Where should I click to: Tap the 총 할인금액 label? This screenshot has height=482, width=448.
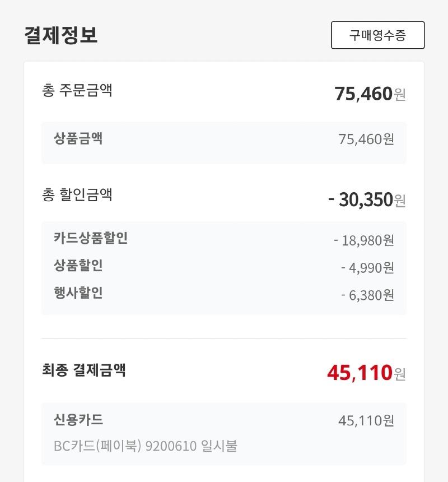pyautogui.click(x=77, y=195)
